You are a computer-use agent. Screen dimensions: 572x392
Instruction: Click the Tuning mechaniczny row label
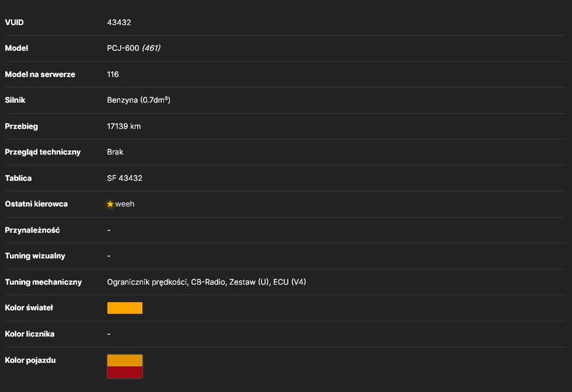[x=43, y=282]
